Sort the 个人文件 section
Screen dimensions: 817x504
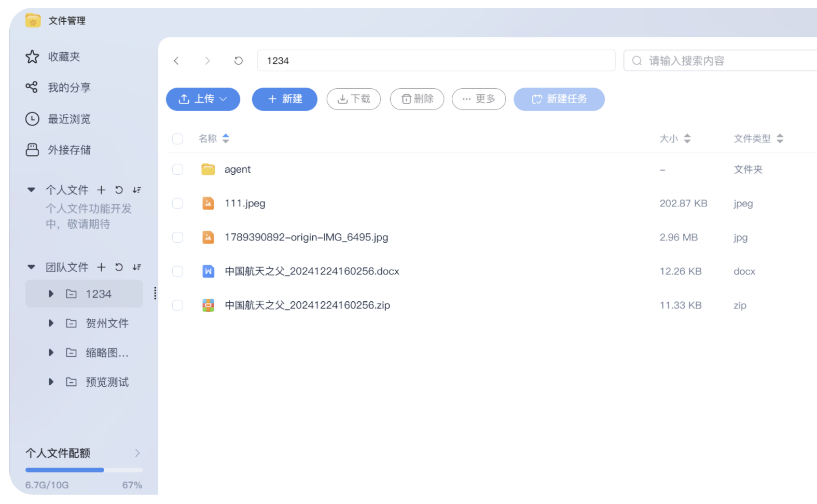tap(137, 190)
